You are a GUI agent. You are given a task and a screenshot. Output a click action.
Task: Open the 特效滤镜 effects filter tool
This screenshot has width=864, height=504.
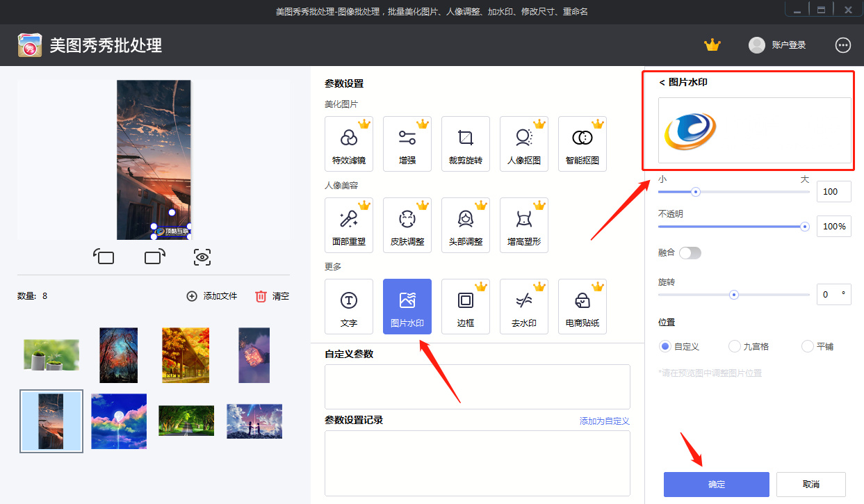(349, 144)
